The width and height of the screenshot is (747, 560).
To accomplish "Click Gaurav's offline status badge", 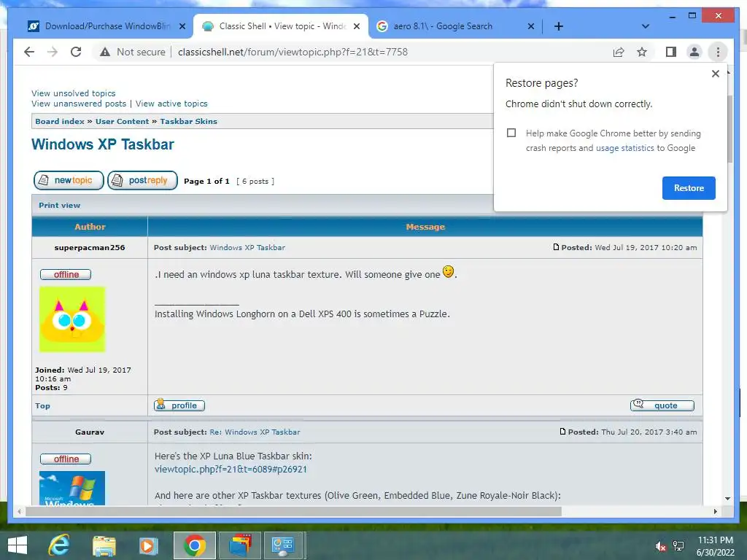I will coord(66,459).
